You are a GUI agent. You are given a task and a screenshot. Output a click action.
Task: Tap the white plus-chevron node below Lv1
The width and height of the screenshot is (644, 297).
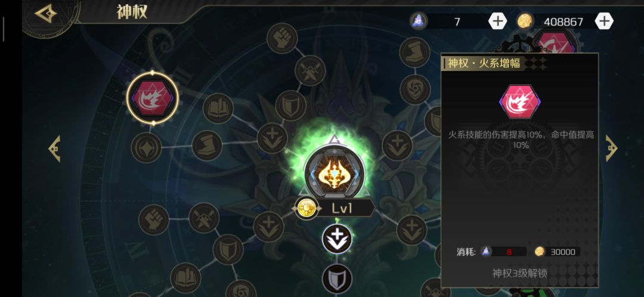coord(337,239)
